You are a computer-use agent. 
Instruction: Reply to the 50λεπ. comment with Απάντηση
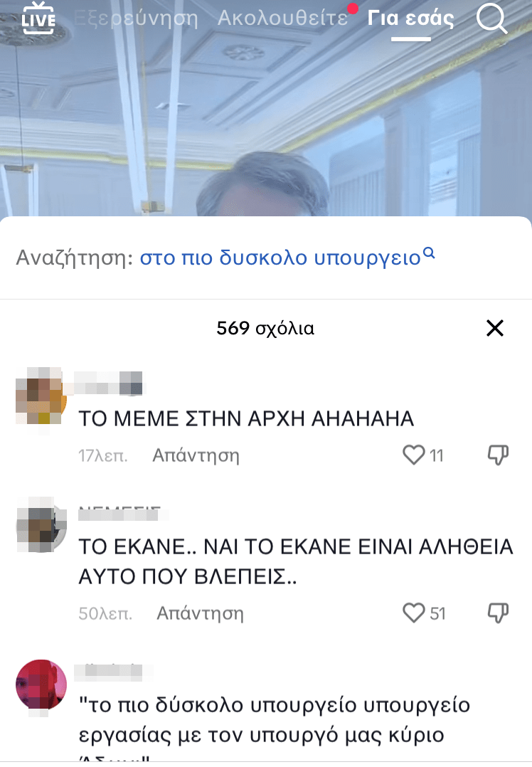200,613
